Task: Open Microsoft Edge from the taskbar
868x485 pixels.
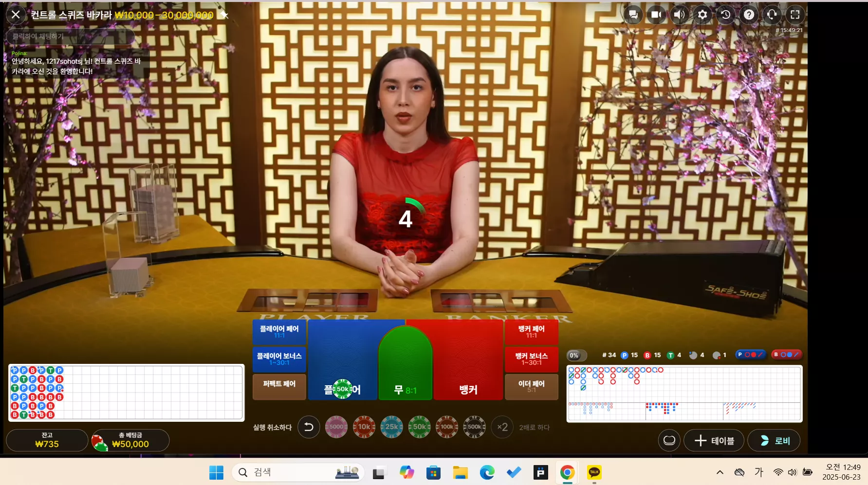Action: [487, 472]
